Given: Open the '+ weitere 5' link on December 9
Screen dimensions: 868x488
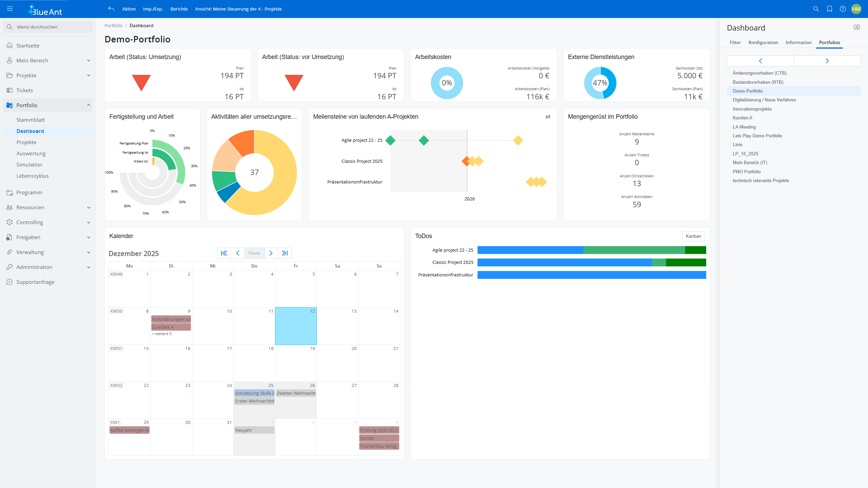Looking at the screenshot, I should [162, 334].
